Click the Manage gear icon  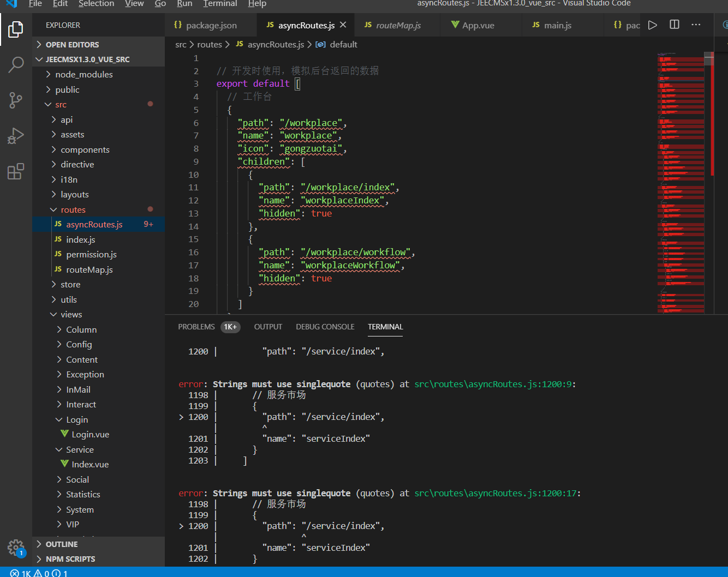click(x=16, y=547)
